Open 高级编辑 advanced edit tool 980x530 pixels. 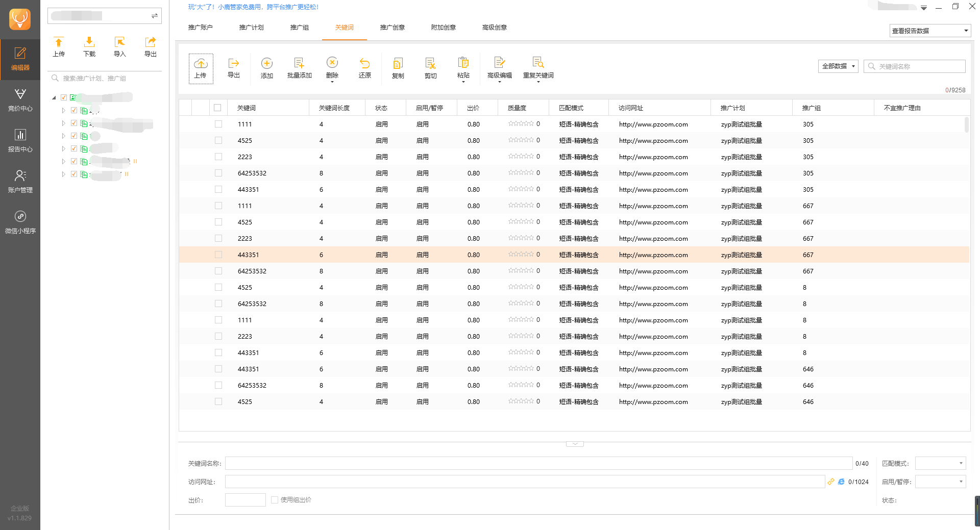click(500, 68)
